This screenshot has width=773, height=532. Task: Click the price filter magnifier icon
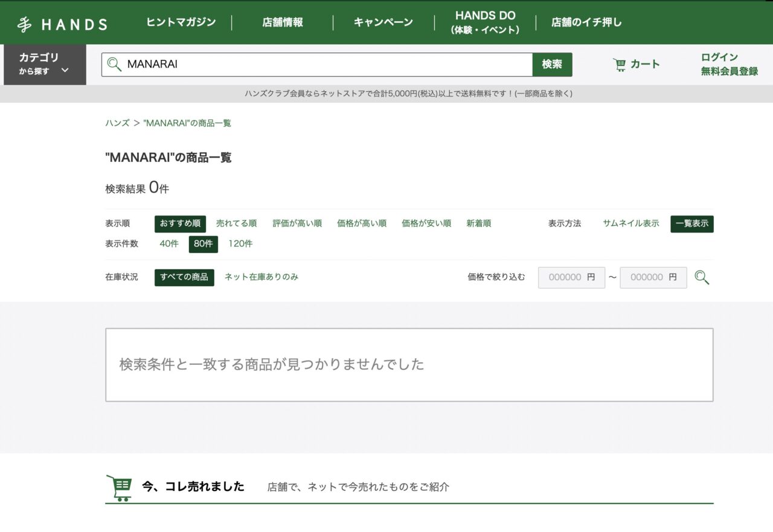702,278
